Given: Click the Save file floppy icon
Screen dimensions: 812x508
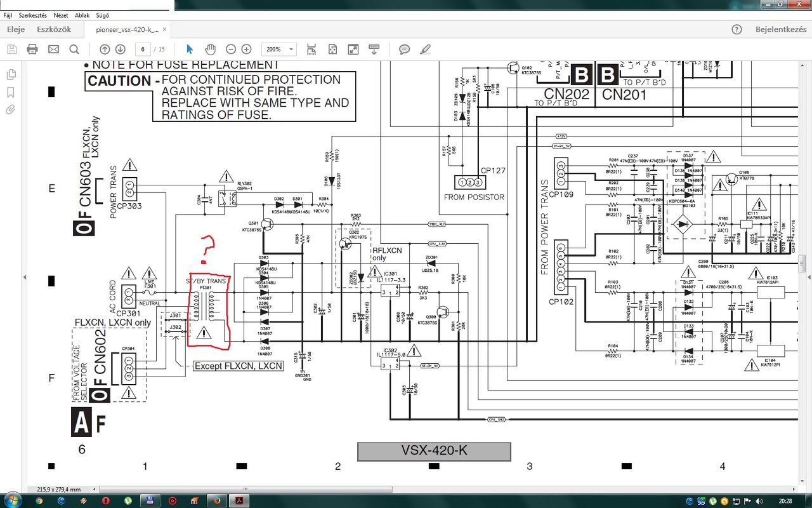Looking at the screenshot, I should [x=11, y=49].
